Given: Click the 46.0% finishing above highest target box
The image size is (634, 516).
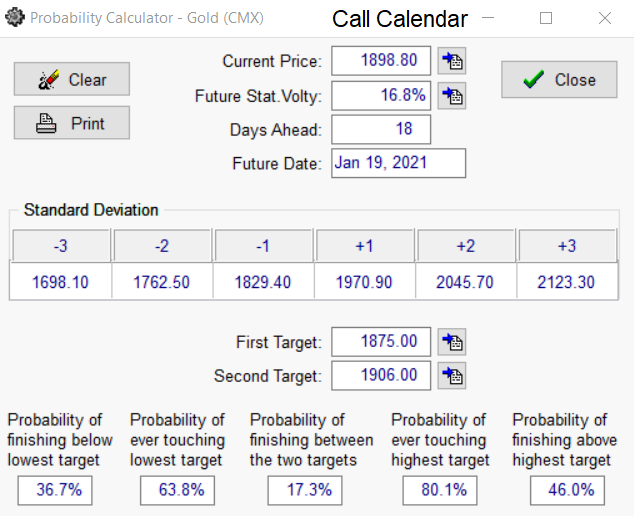Looking at the screenshot, I should coord(568,491).
